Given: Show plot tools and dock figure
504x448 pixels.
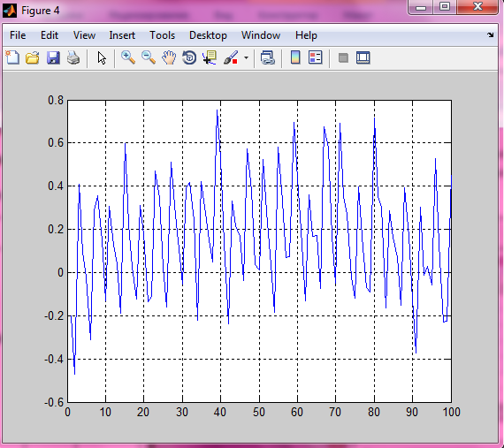Looking at the screenshot, I should coord(363,57).
